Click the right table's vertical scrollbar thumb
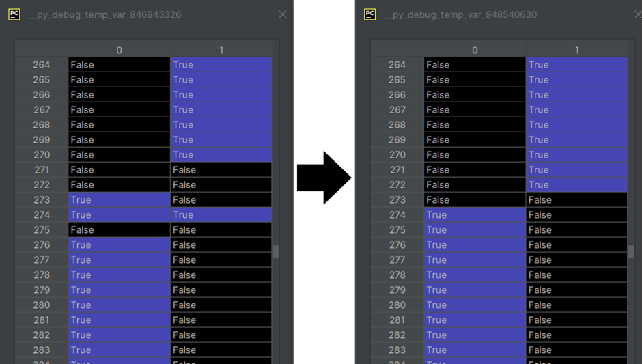The image size is (642, 364). click(631, 251)
